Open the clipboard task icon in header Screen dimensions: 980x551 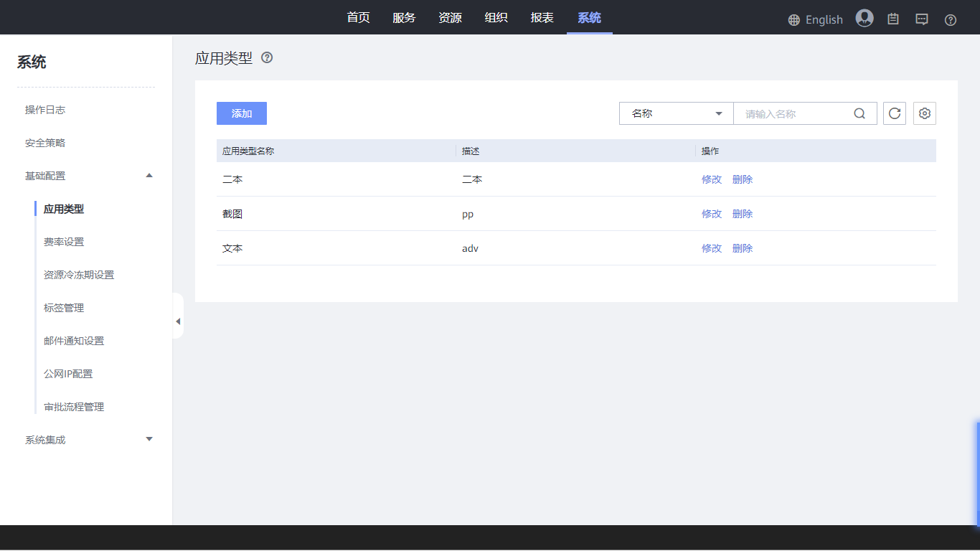pos(893,19)
